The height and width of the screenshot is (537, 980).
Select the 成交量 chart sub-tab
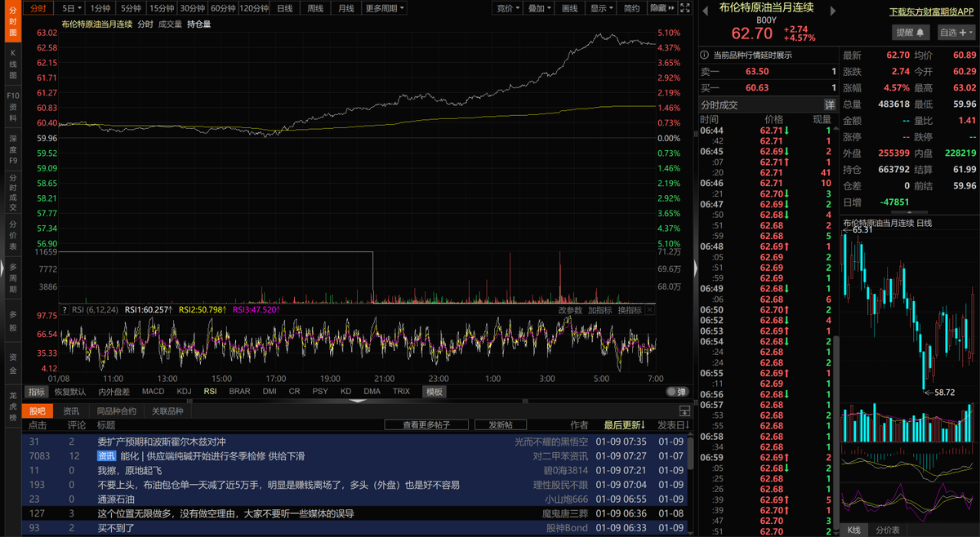(x=170, y=24)
